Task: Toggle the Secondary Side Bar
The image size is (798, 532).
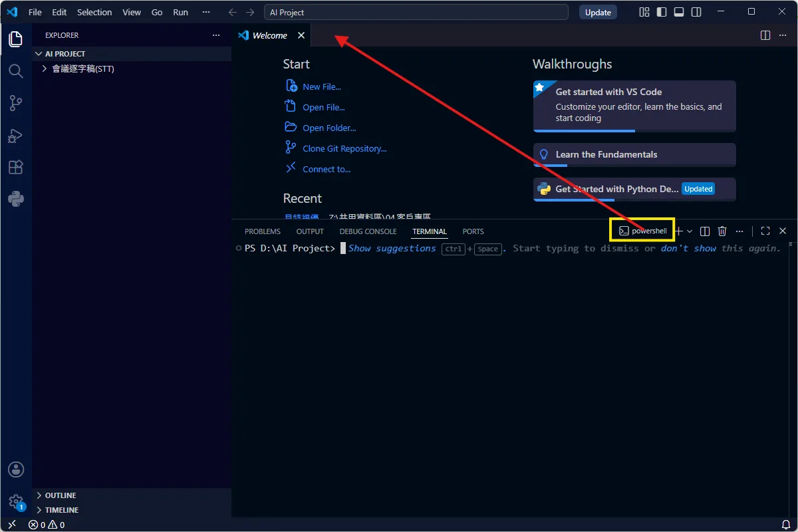Action: pos(696,12)
